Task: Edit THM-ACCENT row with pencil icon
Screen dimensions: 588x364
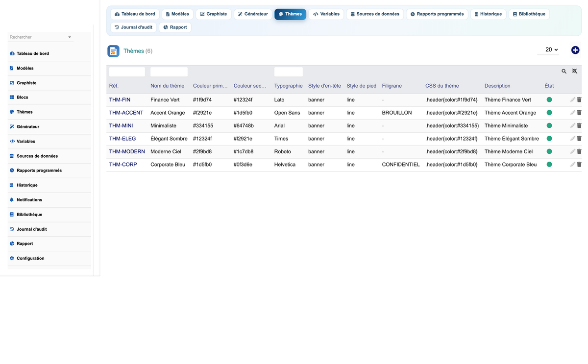Action: click(x=573, y=113)
